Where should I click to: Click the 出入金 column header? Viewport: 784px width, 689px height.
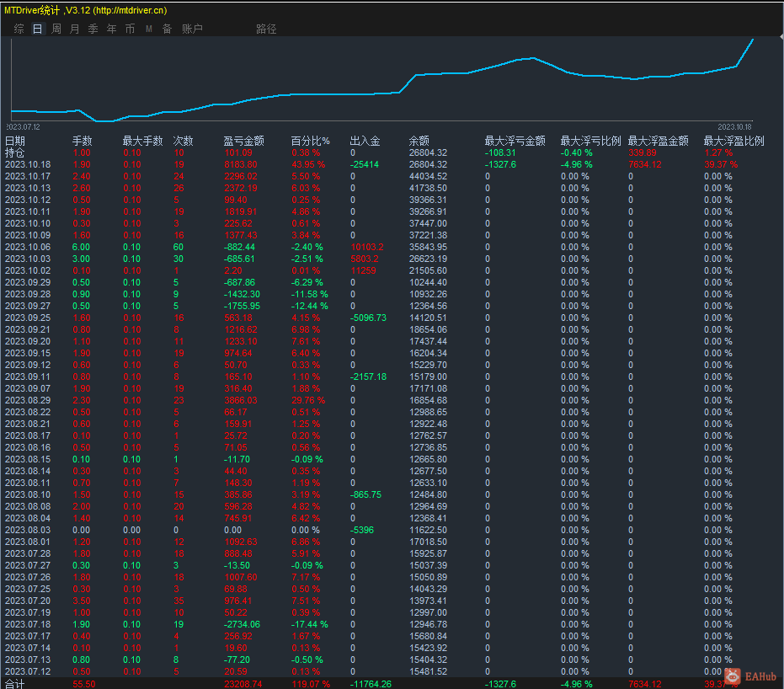coord(365,141)
